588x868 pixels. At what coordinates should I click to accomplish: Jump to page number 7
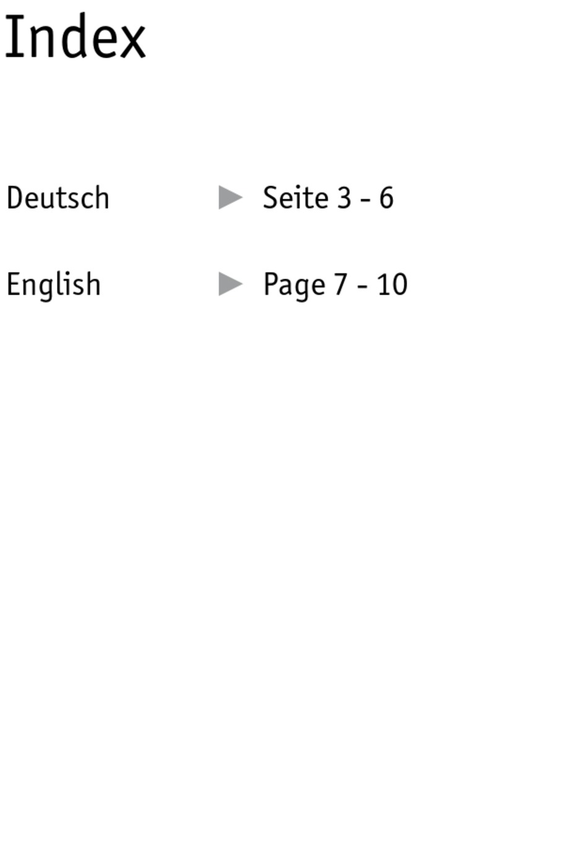pyautogui.click(x=340, y=285)
